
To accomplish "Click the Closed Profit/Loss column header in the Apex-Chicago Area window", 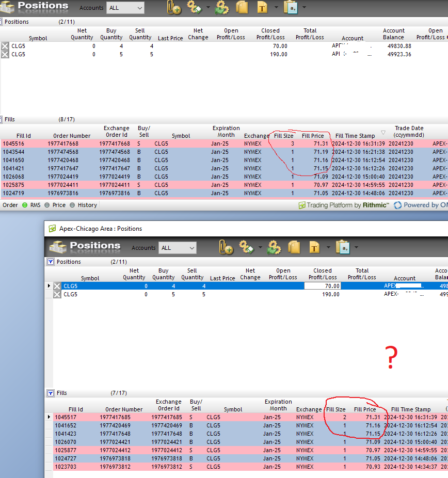I will [323, 274].
